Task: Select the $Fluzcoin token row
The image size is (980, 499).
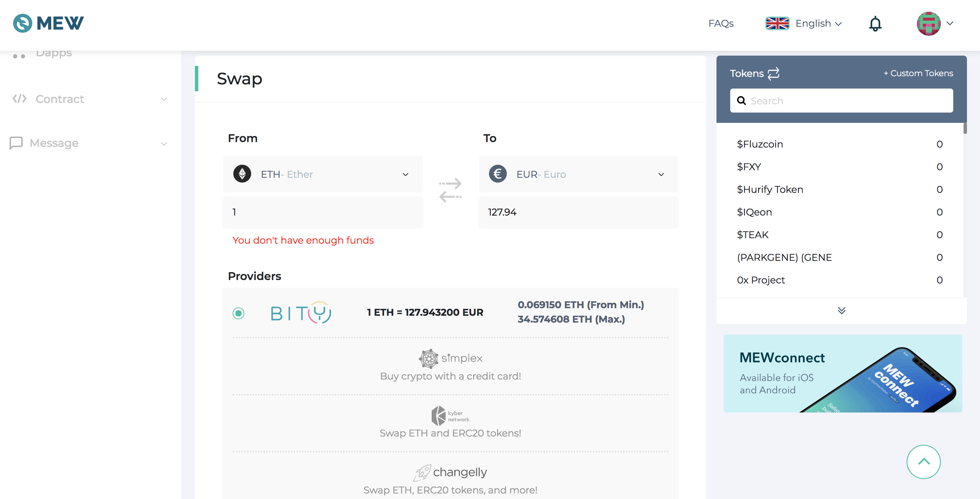Action: coord(840,144)
